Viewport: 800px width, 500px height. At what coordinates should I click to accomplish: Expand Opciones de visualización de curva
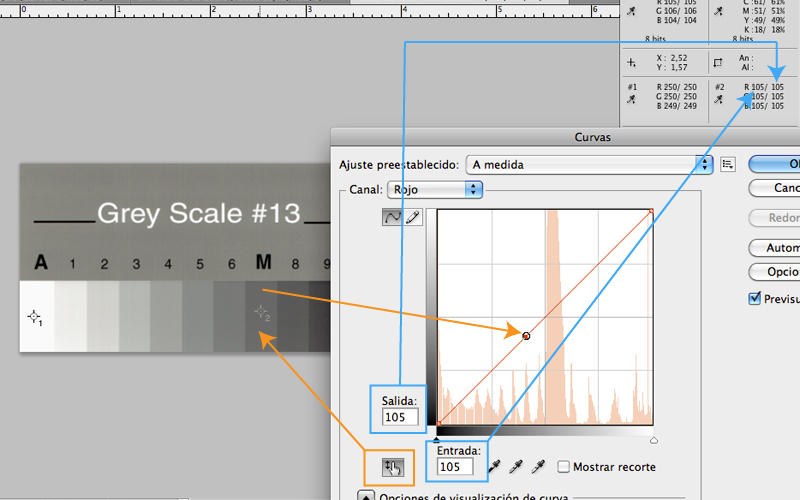pyautogui.click(x=367, y=496)
